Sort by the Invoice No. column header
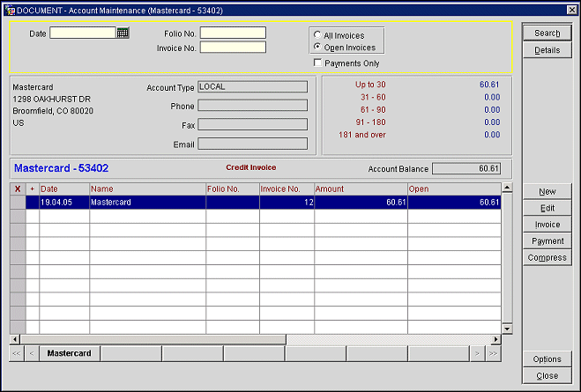Viewport: 581px width, 392px height. 286,189
